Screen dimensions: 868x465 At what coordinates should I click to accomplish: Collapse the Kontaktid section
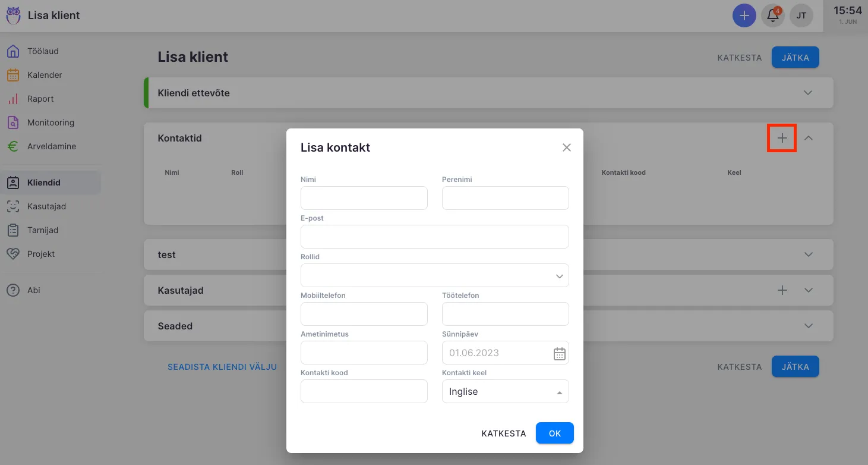click(808, 138)
